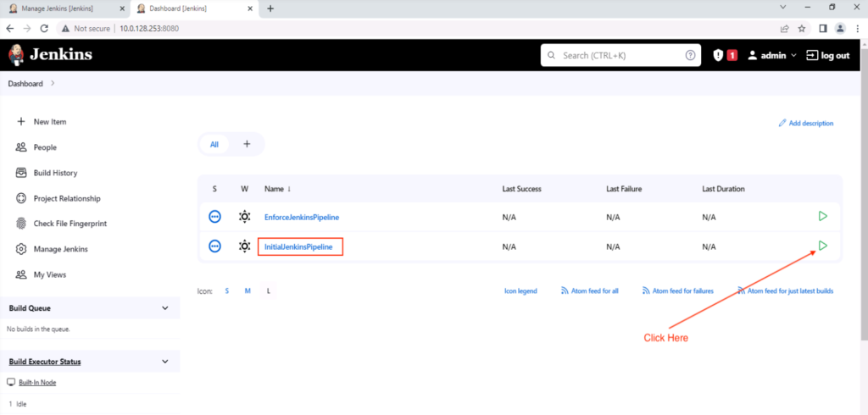Select the All view tab
The height and width of the screenshot is (415, 868).
[214, 145]
